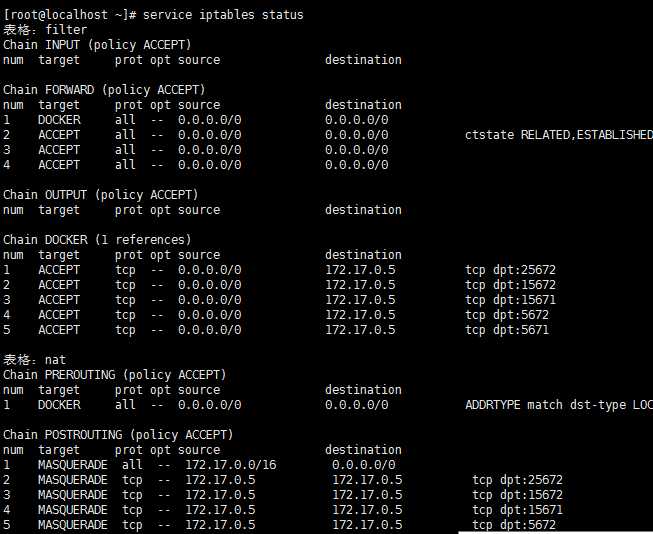653x534 pixels.
Task: Click destination 172.17.0.5 in dpt:25672 DOCKER row
Action: click(x=360, y=269)
